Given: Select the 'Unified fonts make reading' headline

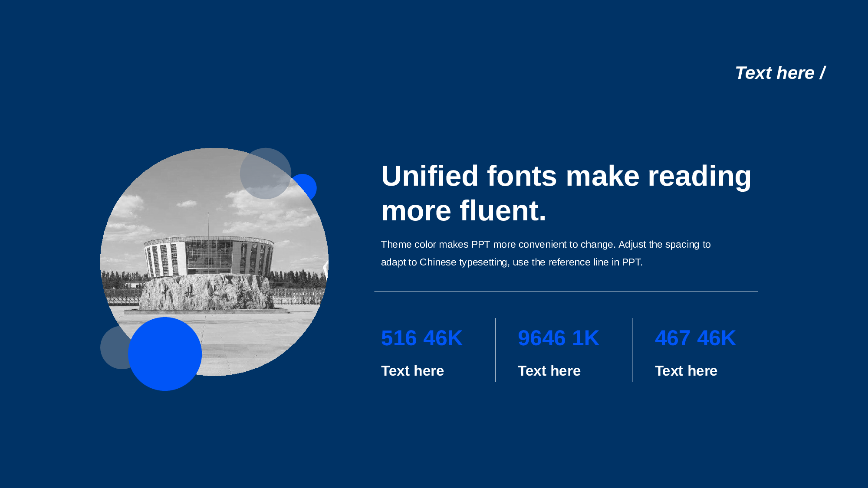Looking at the screenshot, I should click(x=566, y=176).
